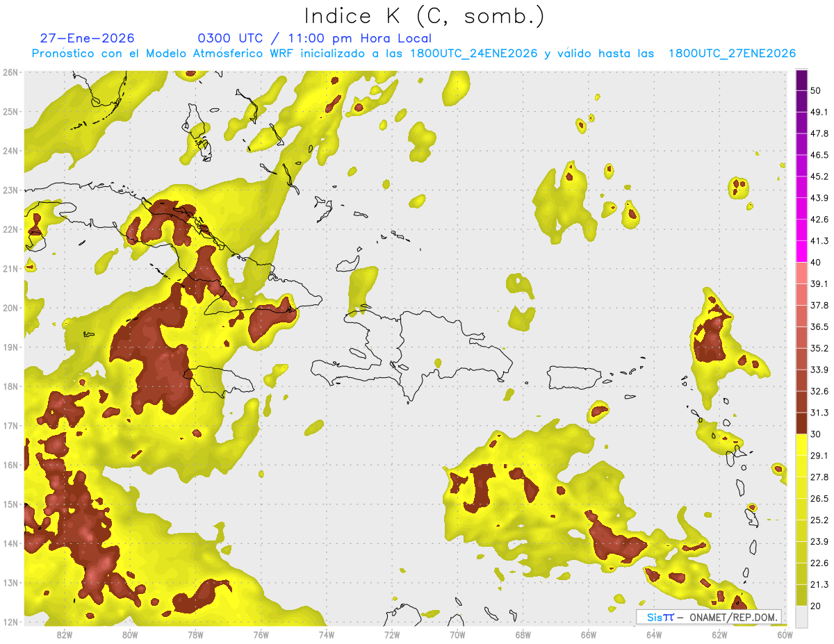Screen dimensions: 834x644
Task: Click latitude label 19N
Action: [10, 347]
